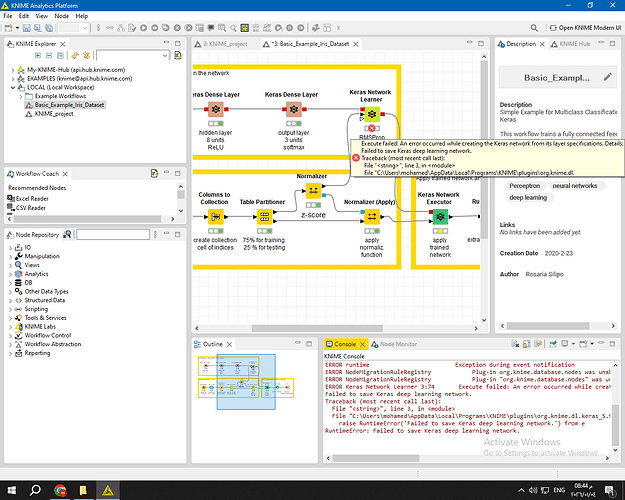
Task: Click the Normalizer node icon
Action: point(313,191)
